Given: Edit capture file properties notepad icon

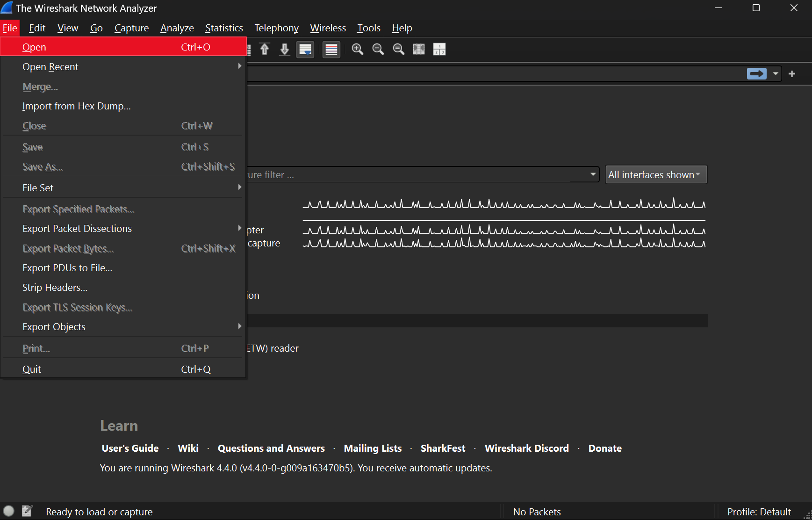Looking at the screenshot, I should click(27, 511).
